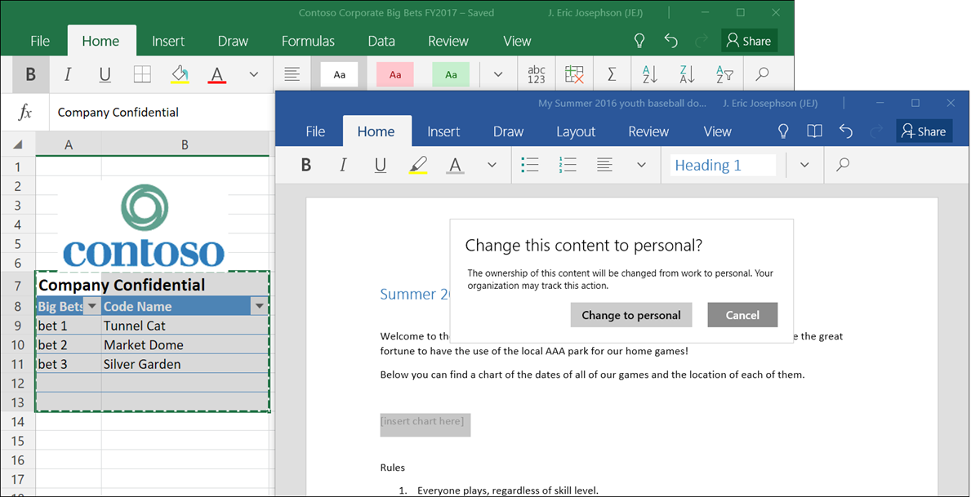Open the Tell Me lightbulb in Excel

(x=639, y=40)
